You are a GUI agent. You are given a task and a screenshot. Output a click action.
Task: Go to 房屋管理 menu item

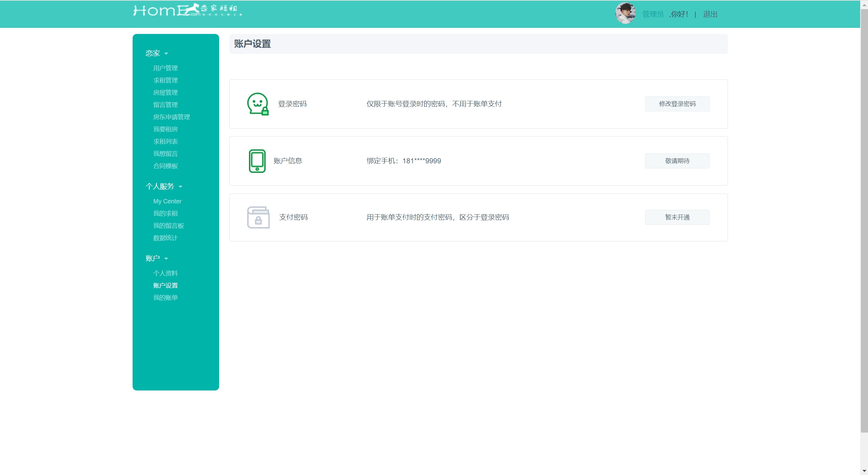[165, 93]
